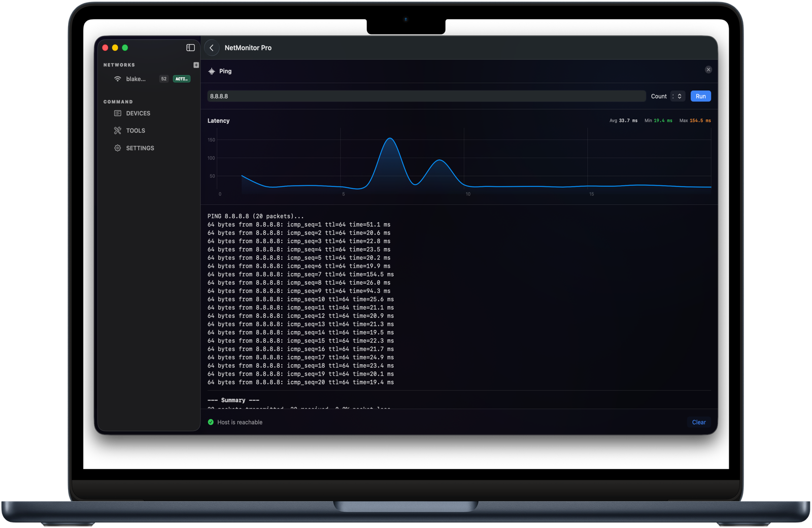Click the 52 device count badge

[x=163, y=79]
